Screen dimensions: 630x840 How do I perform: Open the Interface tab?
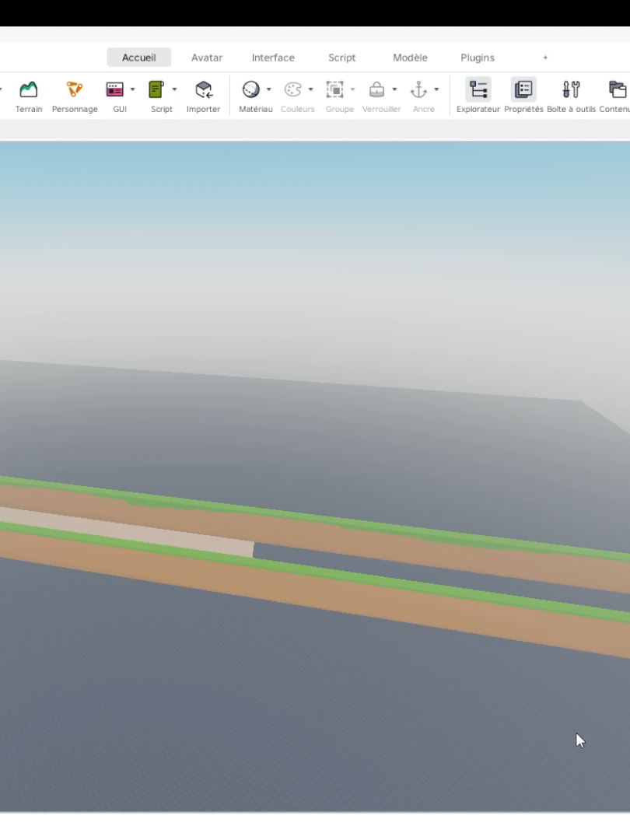[273, 58]
